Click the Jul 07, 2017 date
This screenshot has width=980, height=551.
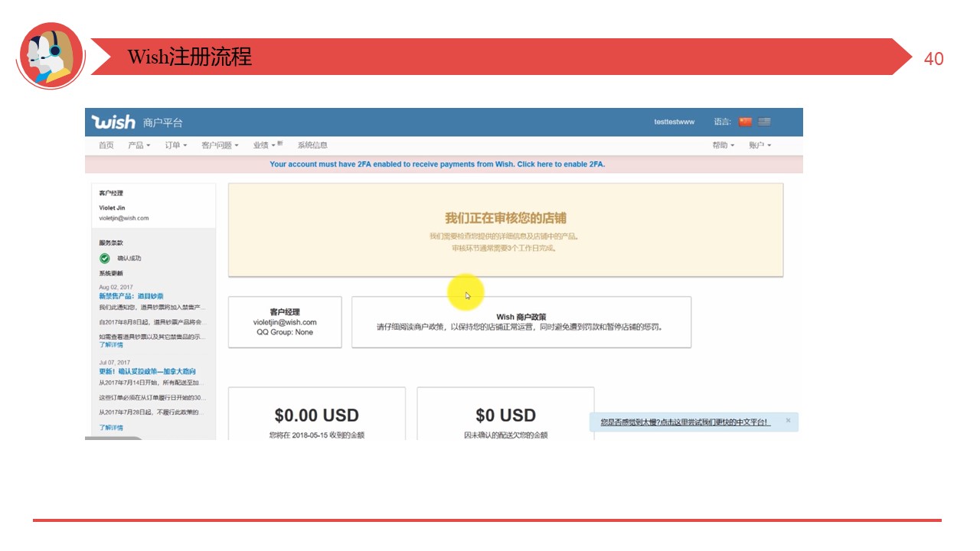pyautogui.click(x=115, y=363)
